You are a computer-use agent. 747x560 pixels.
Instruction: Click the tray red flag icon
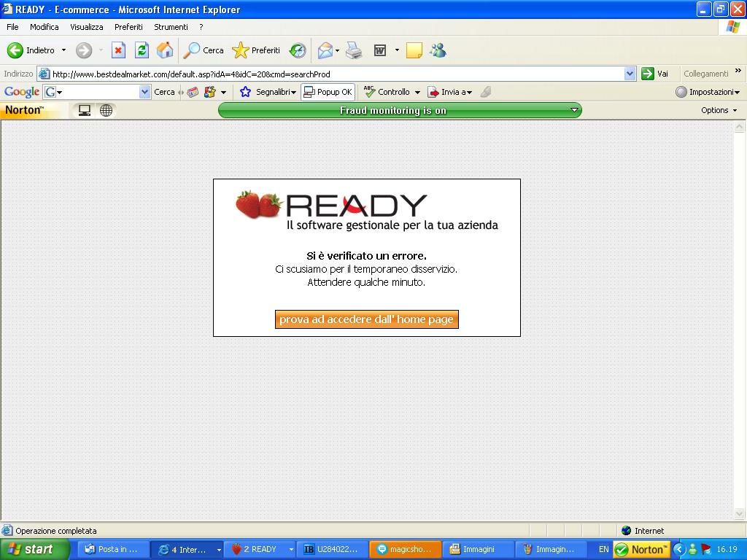pyautogui.click(x=706, y=550)
